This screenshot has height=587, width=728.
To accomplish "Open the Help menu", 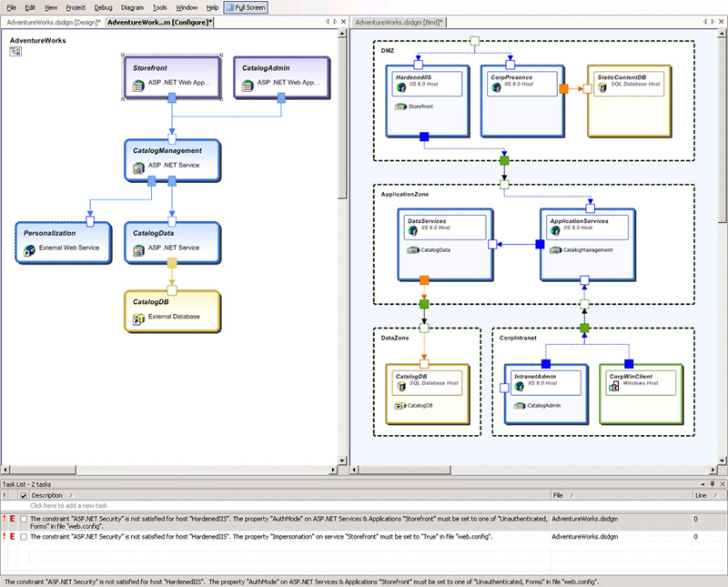I will [212, 7].
